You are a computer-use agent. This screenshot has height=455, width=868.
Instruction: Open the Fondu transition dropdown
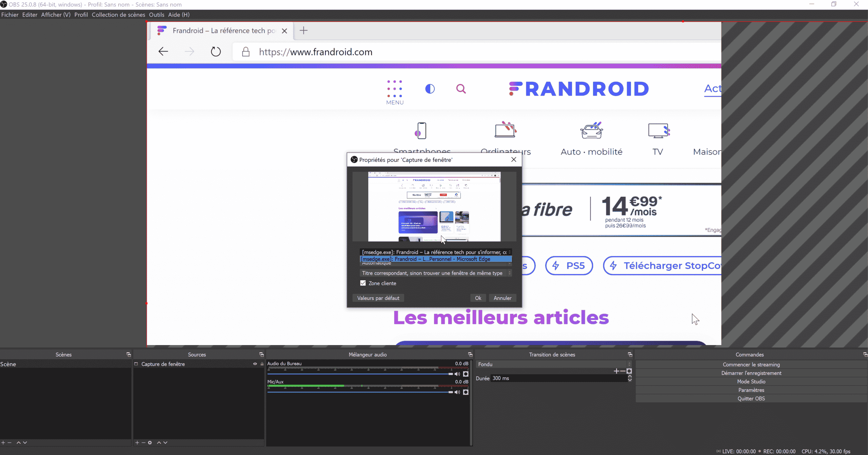(x=554, y=364)
